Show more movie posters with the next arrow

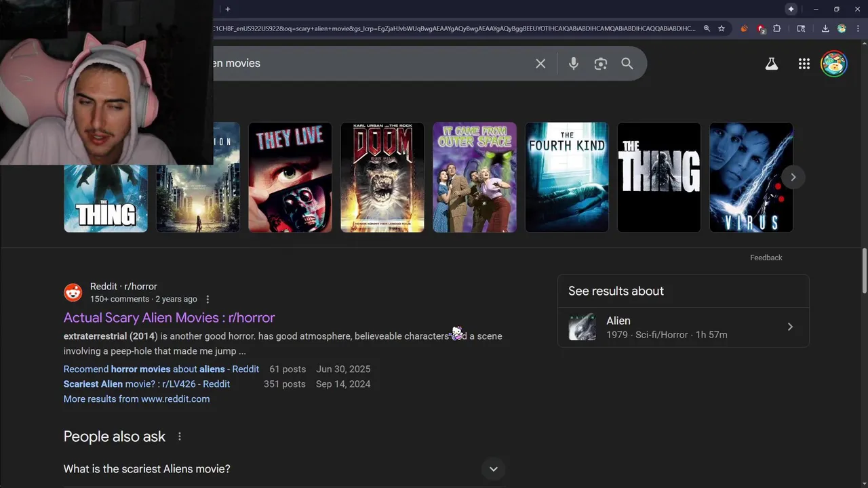(793, 177)
